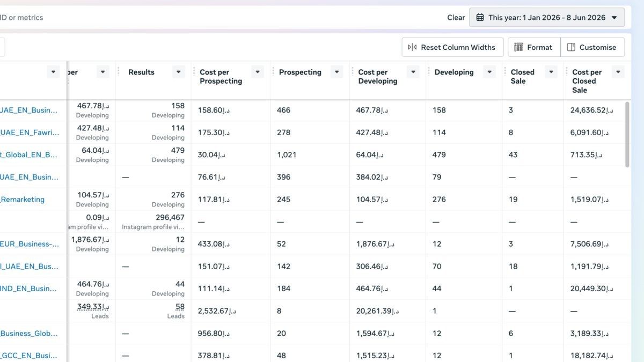
Task: Open the IND_EN_Busin campaign link
Action: pyautogui.click(x=28, y=288)
